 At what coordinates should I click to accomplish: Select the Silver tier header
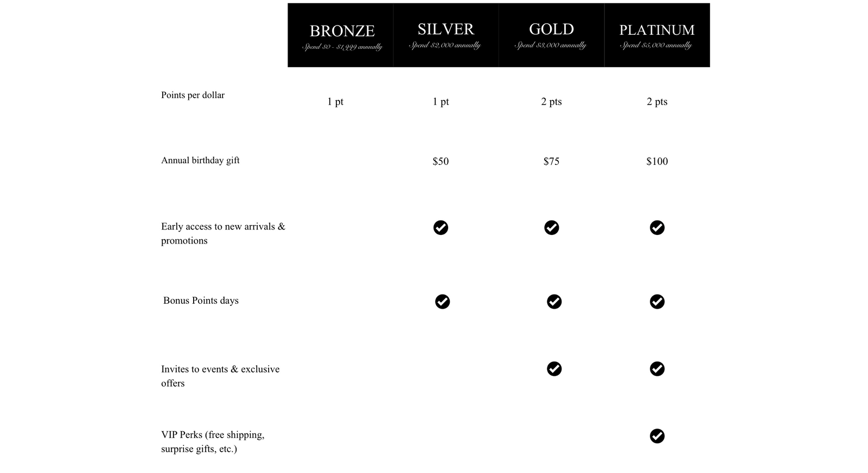445,35
